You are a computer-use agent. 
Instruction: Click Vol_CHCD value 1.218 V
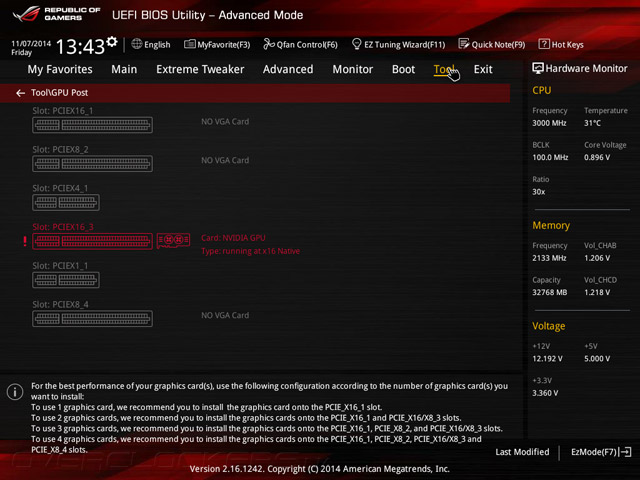point(597,292)
